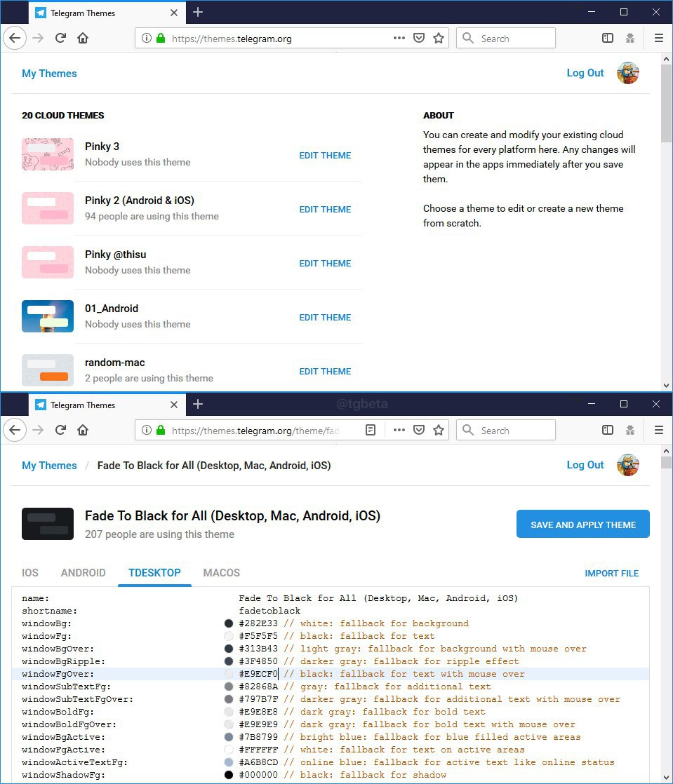Toggle sidebar icon in bottom browser window
Screen dimensions: 673x784
click(608, 430)
